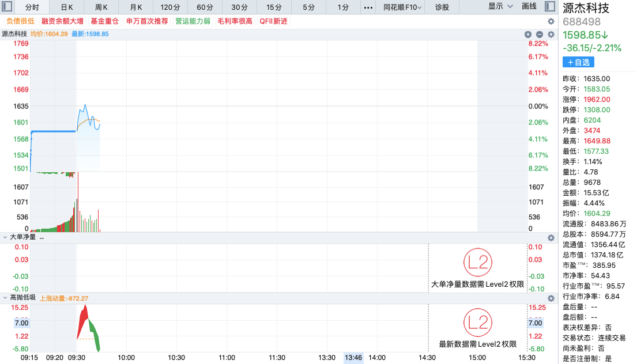
Task: Click current price 1598.85 in side panel
Action: (x=586, y=35)
